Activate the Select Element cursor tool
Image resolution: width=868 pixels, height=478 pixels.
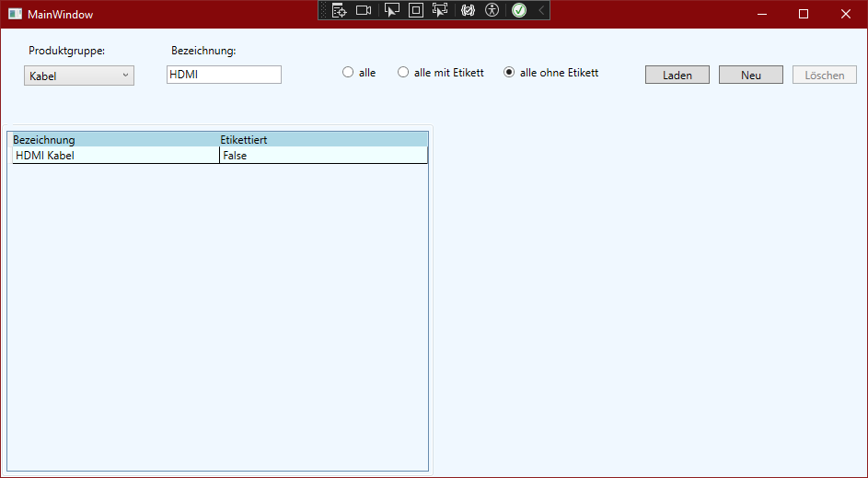tap(392, 10)
